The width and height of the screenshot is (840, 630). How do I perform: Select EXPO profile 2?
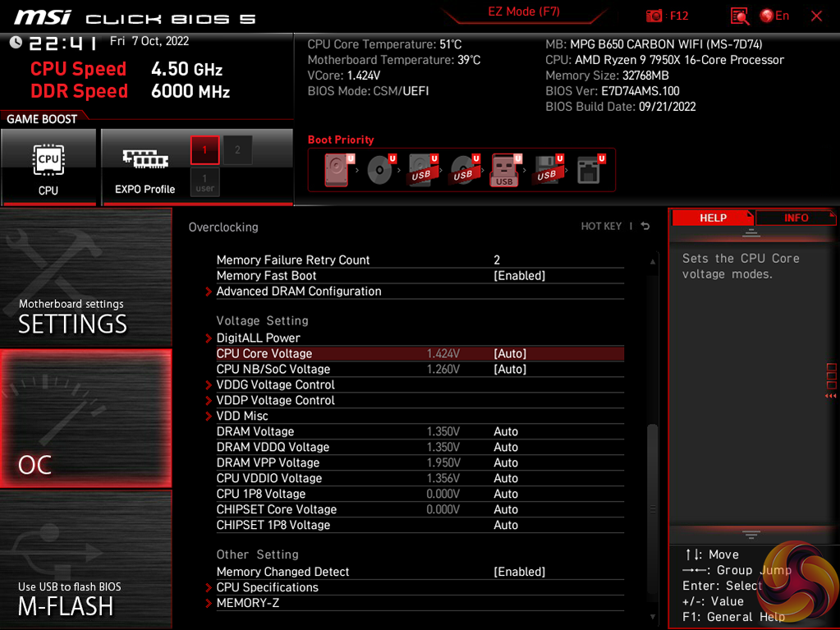pyautogui.click(x=238, y=150)
